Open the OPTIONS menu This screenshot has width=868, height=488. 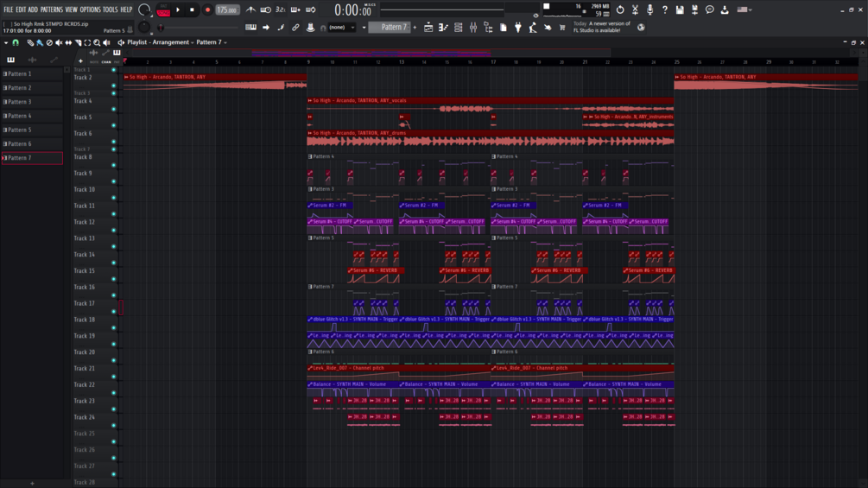point(90,10)
